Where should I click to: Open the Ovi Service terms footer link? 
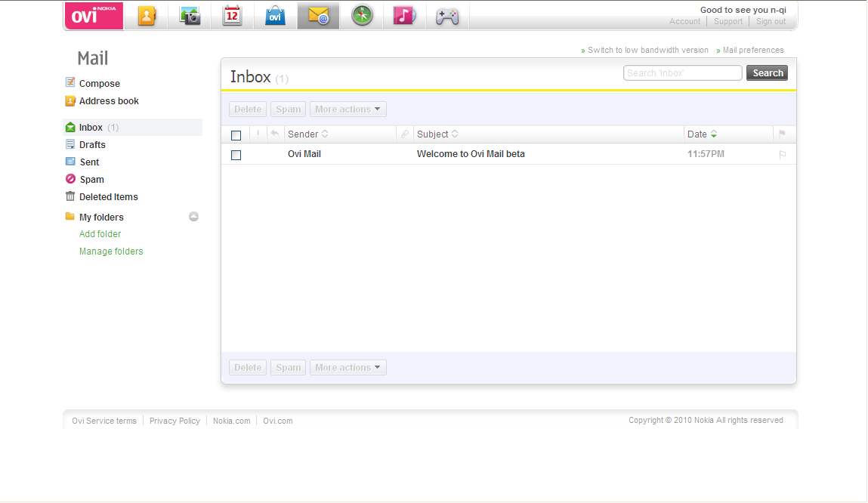[104, 421]
